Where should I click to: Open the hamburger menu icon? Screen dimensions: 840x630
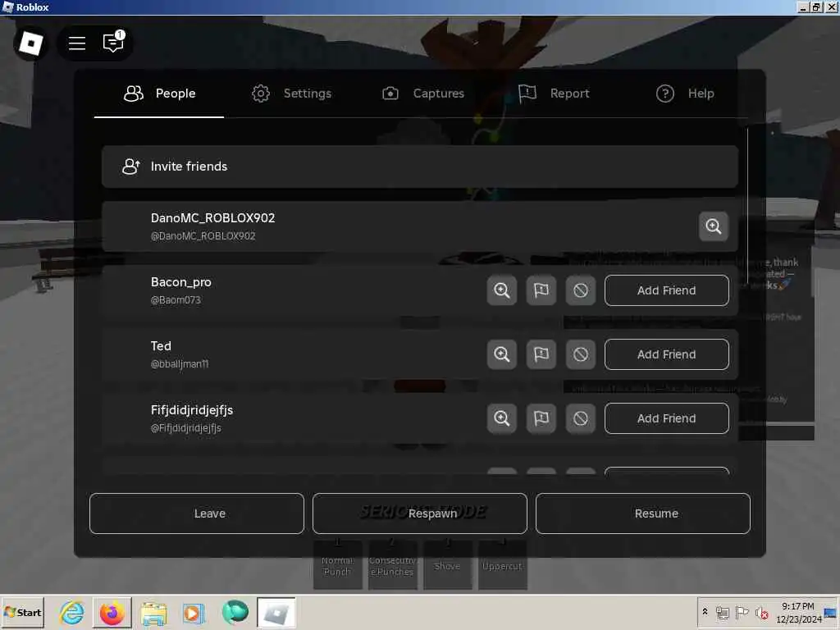tap(77, 43)
